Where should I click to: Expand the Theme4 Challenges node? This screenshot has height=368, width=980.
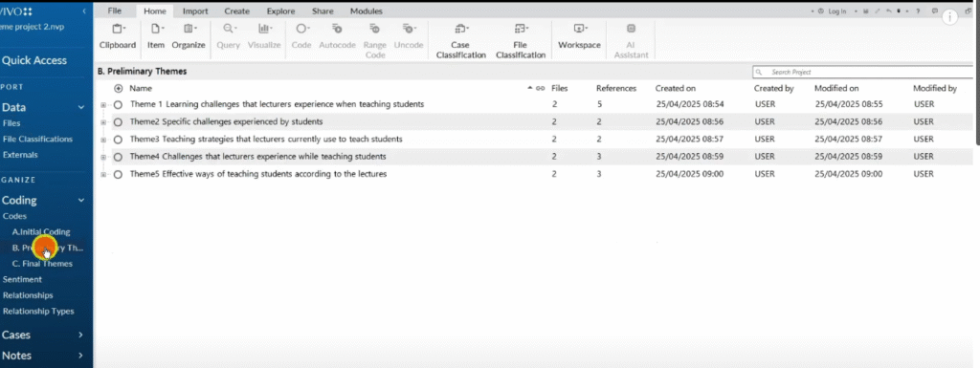coord(103,157)
